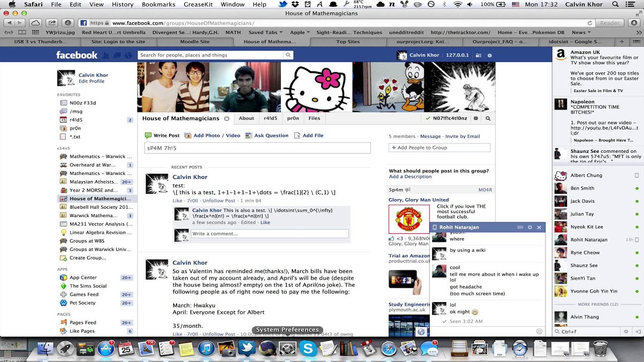Search this group with the magnifier icon
Viewport: 644px width, 362px height.
tap(488, 119)
